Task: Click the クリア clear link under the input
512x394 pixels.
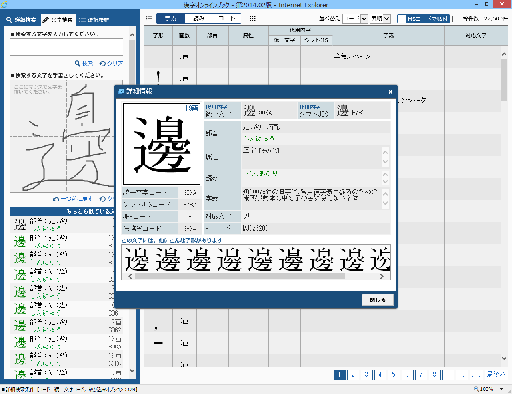Action: click(111, 63)
